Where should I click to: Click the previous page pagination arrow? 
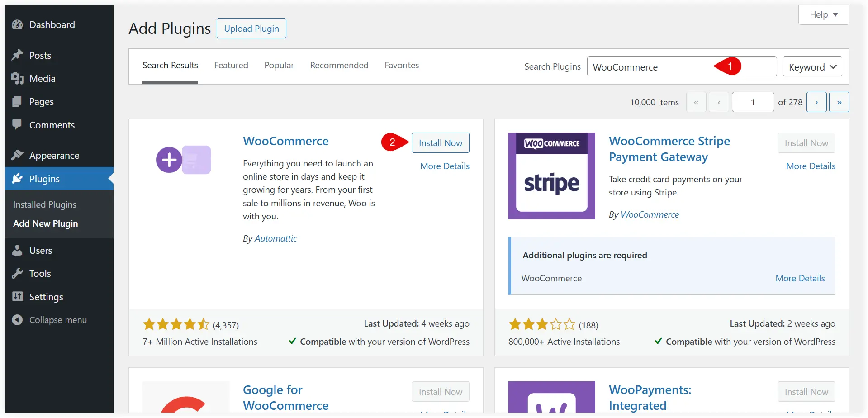719,102
